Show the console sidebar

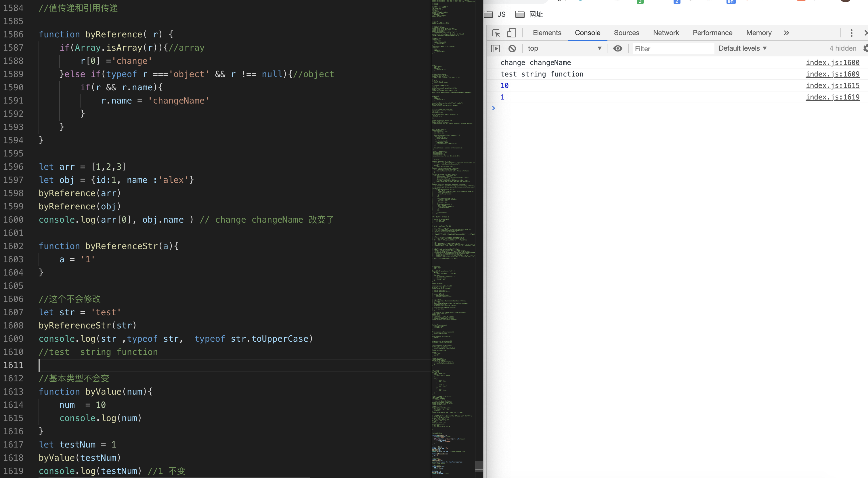tap(495, 49)
